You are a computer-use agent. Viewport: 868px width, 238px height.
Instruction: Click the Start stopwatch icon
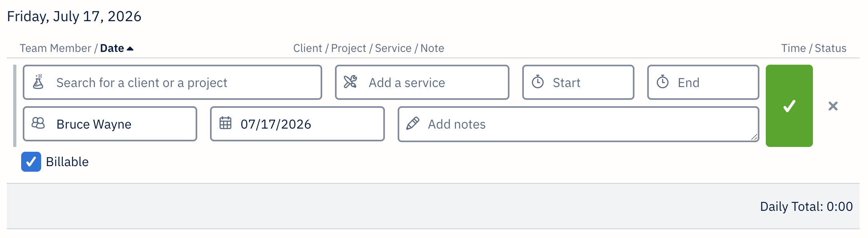pyautogui.click(x=538, y=82)
